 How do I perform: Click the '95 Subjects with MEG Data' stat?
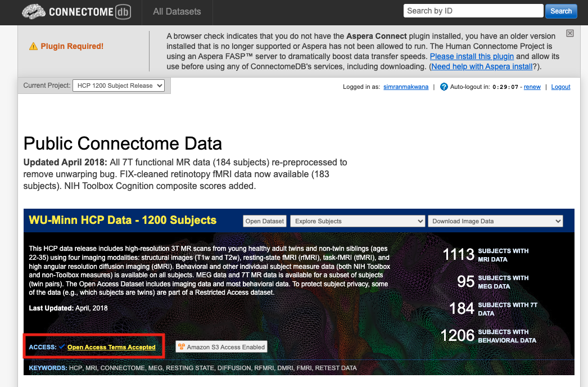coord(493,281)
